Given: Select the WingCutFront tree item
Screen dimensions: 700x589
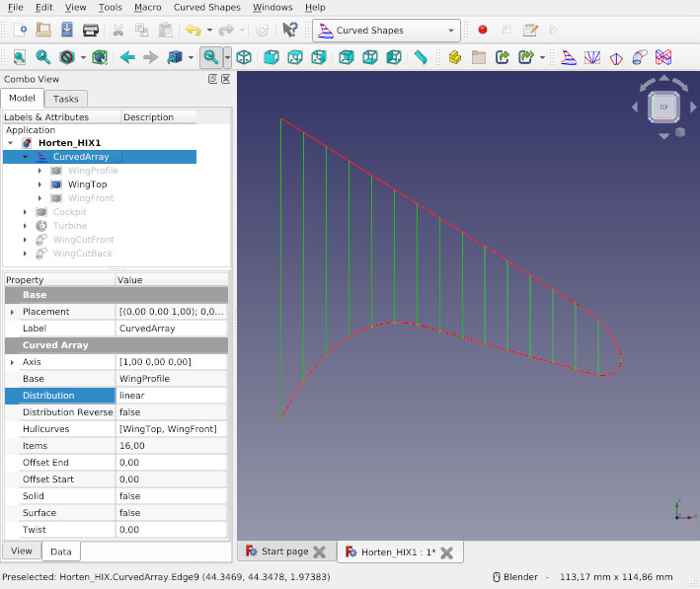Looking at the screenshot, I should coord(84,240).
